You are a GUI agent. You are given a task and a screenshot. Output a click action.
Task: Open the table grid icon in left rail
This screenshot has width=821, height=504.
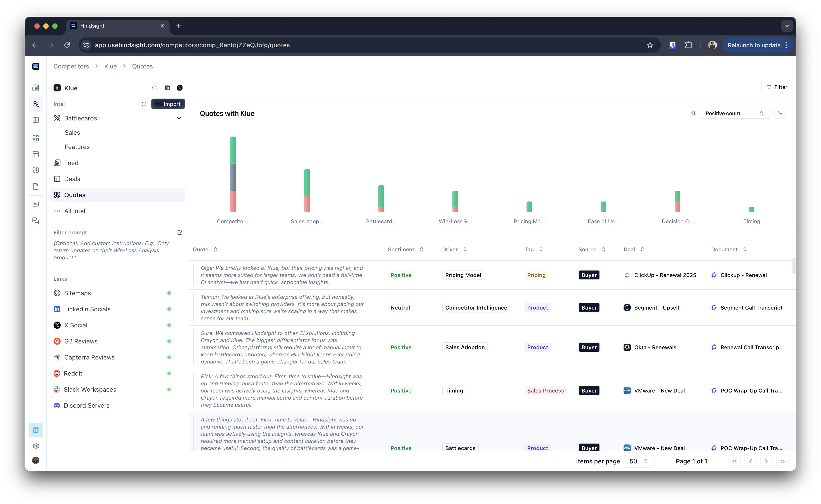[36, 120]
